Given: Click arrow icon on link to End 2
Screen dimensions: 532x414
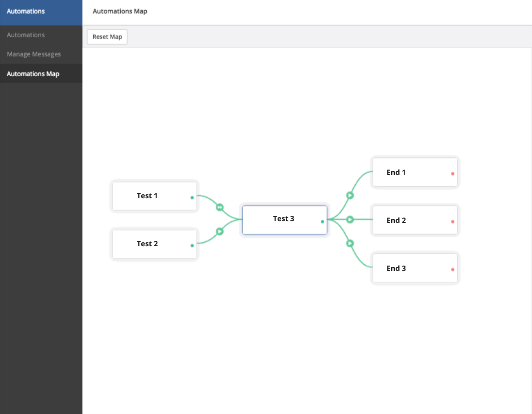Looking at the screenshot, I should pos(350,219).
